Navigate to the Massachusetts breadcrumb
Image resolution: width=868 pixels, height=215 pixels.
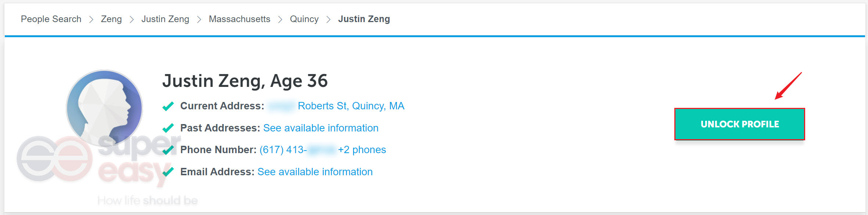point(240,19)
